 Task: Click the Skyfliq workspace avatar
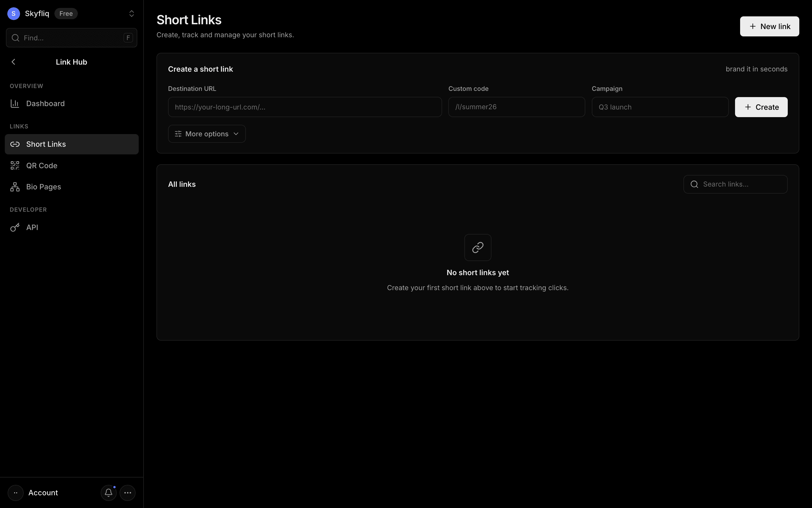[x=14, y=14]
